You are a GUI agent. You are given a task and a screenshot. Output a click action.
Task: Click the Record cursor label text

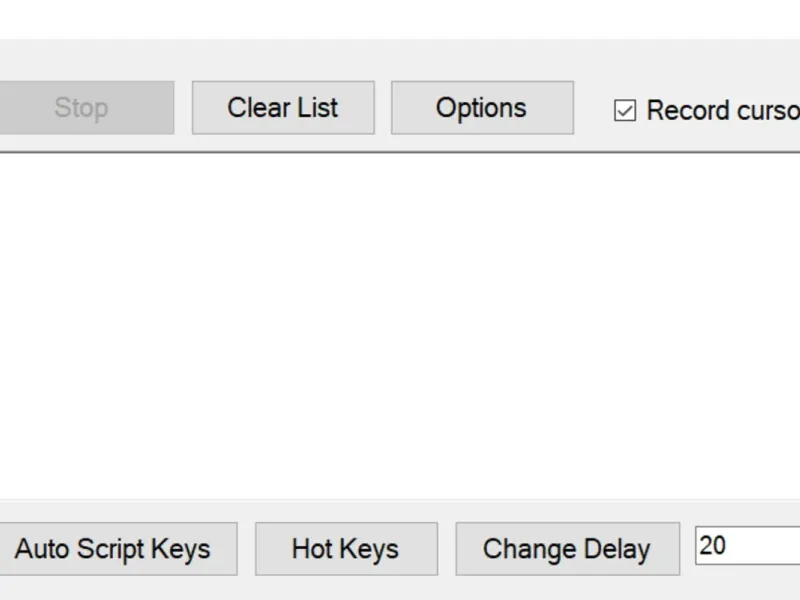(722, 111)
